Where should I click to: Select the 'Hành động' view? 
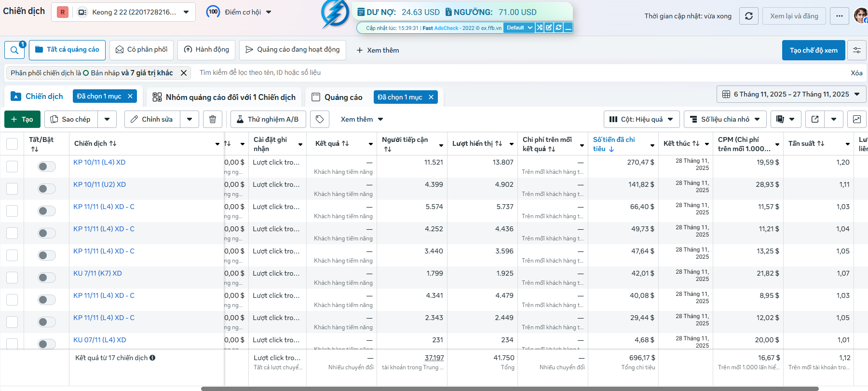206,50
